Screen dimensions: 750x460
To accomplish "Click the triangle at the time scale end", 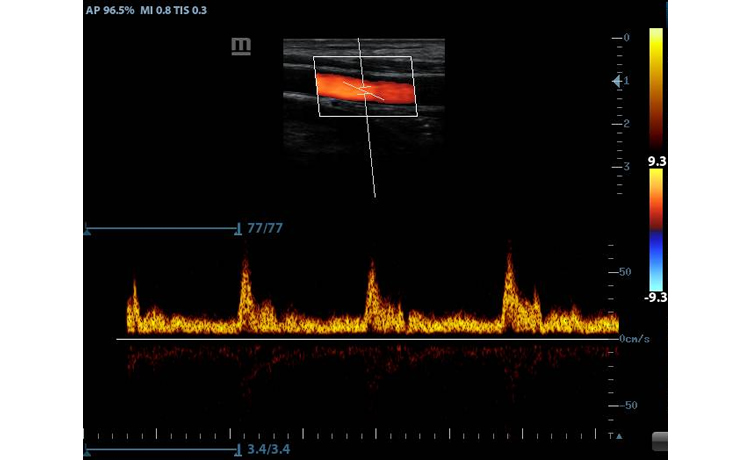I will pyautogui.click(x=619, y=436).
